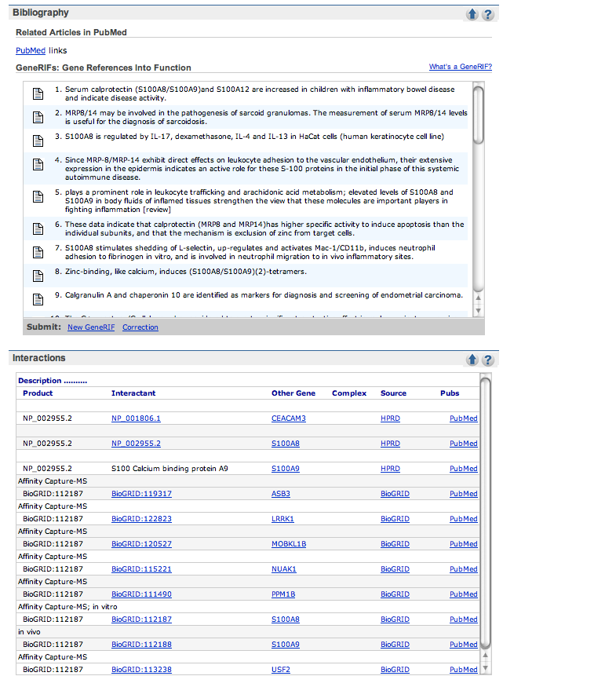Viewport: 616px width, 687px height.
Task: Open PubMed publications for USF2 row
Action: coord(463,670)
